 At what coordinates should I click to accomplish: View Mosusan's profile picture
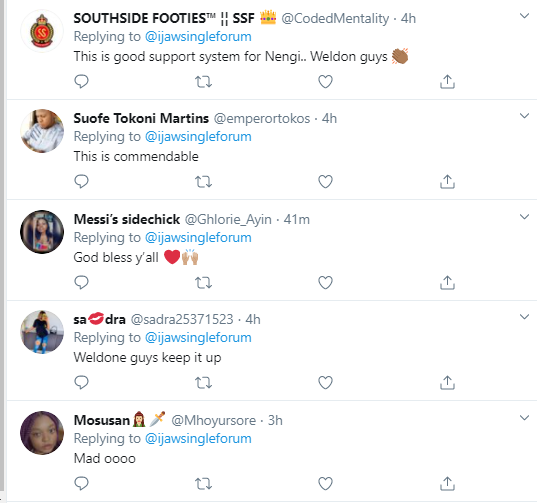pyautogui.click(x=42, y=433)
